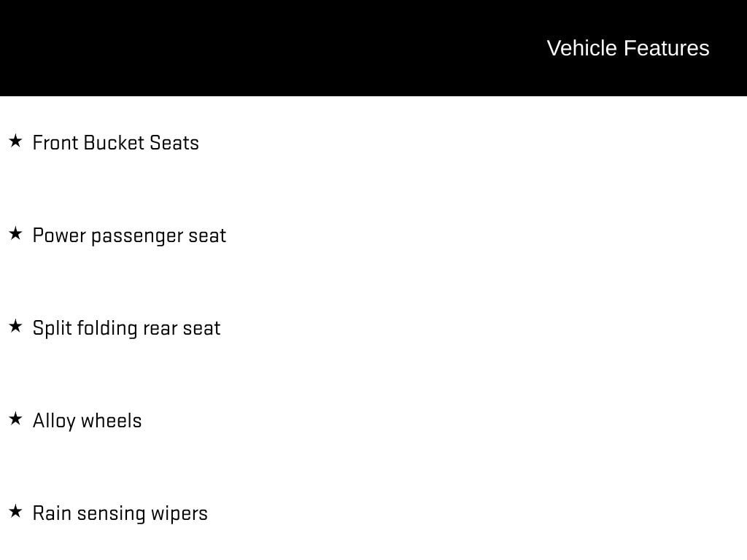
Task: Click the star bullet beside Alloy wheels
Action: tap(15, 419)
